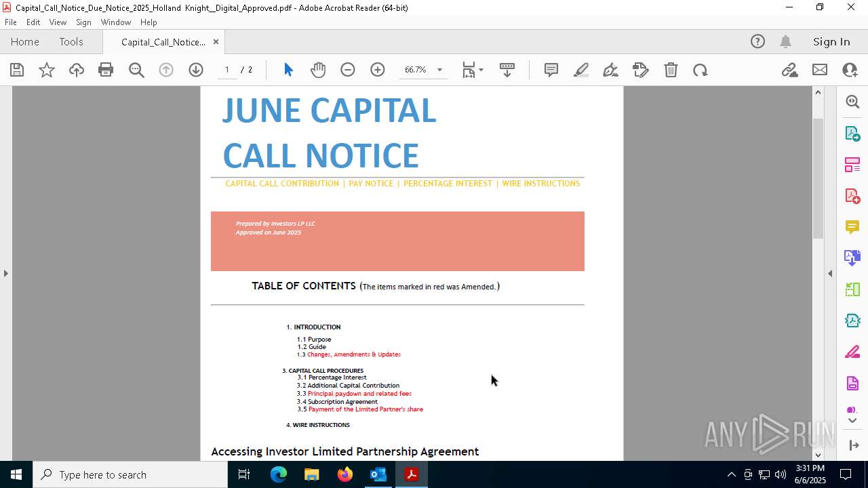Viewport: 868px width, 488px height.
Task: Rotate the page view
Action: [x=701, y=70]
